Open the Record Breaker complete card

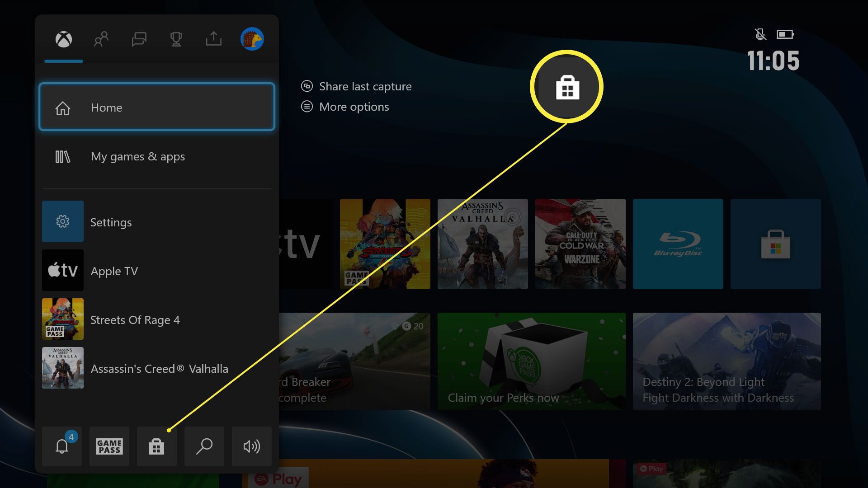(354, 361)
